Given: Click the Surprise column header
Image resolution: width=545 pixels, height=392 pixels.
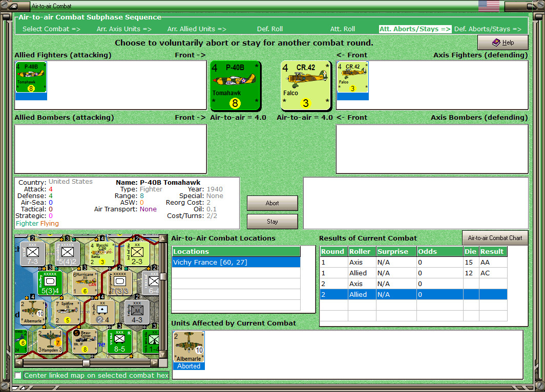Looking at the screenshot, I should point(396,251).
